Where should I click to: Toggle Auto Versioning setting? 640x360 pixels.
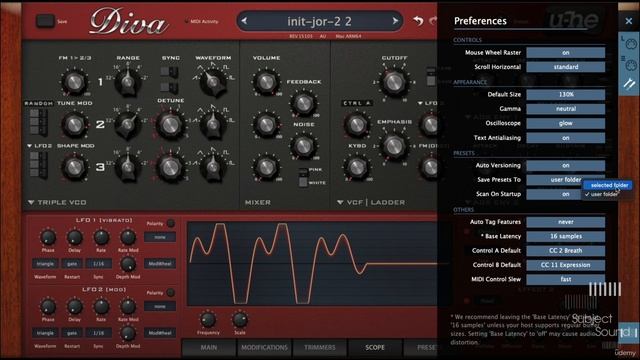click(x=565, y=165)
